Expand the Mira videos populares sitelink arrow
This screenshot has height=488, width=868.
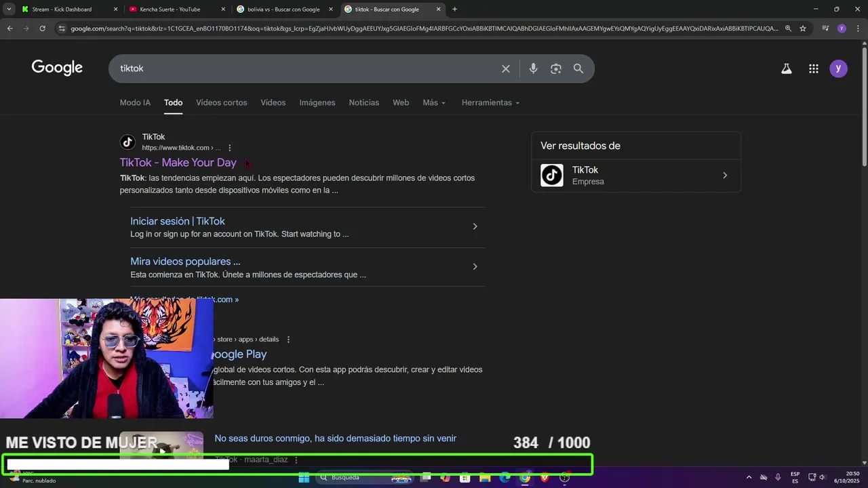(475, 267)
